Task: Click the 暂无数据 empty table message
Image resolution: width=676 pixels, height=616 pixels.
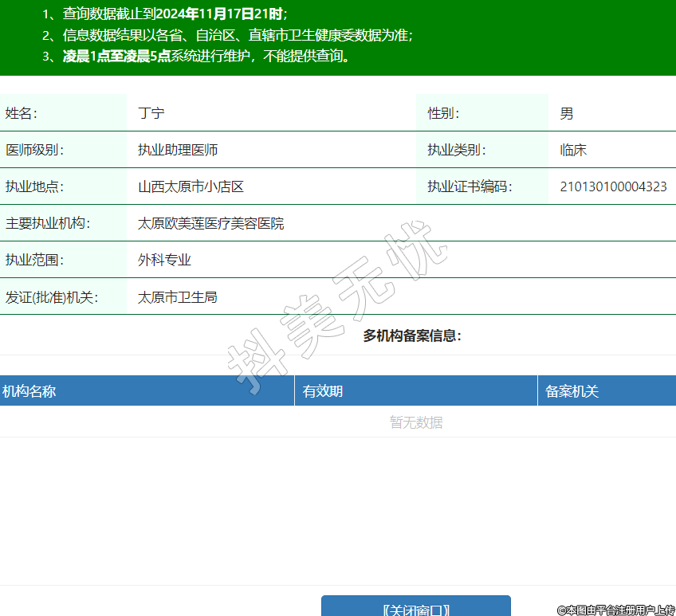Action: tap(416, 422)
